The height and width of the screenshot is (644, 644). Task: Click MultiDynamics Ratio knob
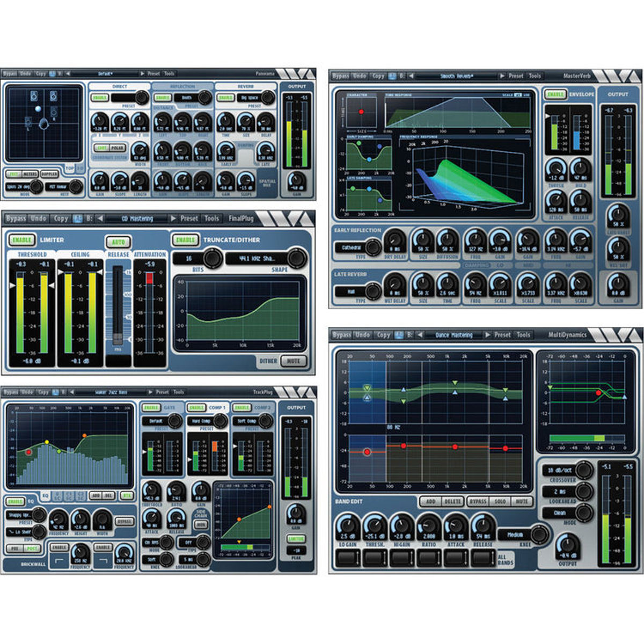click(429, 528)
